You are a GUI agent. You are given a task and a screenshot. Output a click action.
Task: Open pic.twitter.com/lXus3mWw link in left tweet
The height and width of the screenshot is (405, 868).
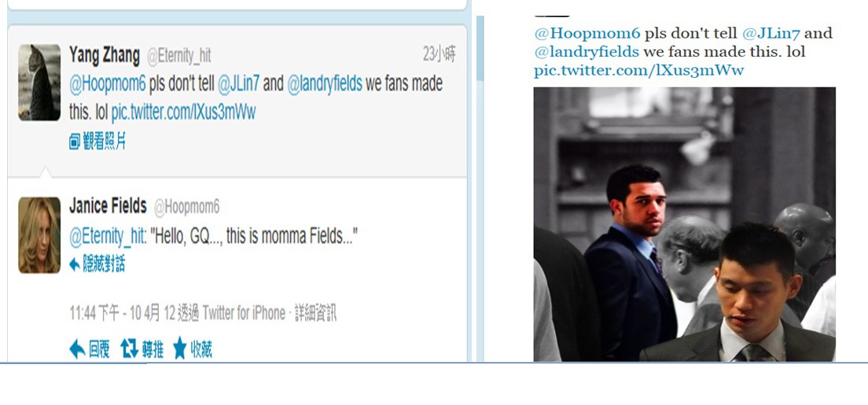184,112
